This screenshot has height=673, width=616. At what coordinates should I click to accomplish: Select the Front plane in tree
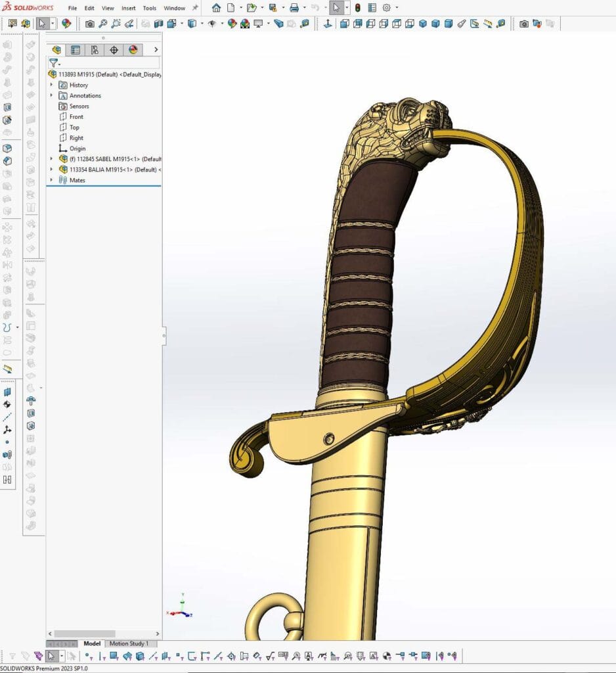tap(76, 117)
